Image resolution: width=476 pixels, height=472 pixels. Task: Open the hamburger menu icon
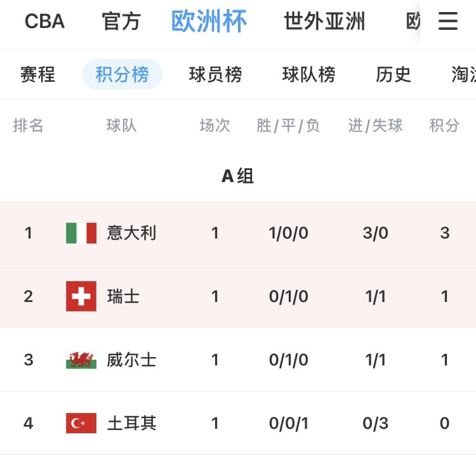tap(448, 22)
